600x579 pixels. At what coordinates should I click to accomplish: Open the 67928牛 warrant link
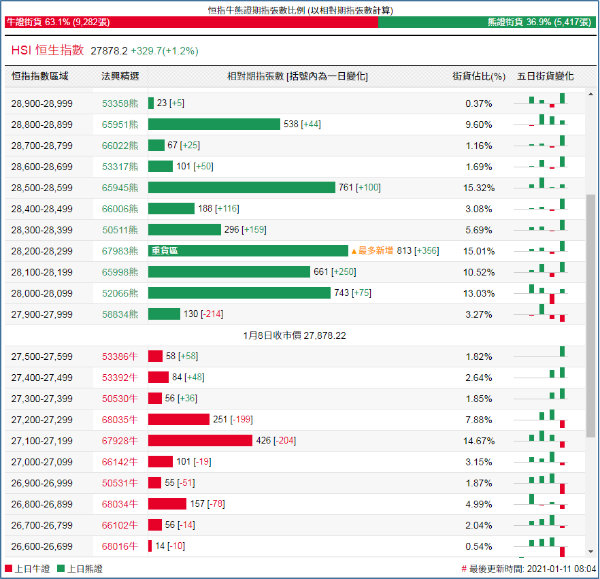point(119,440)
